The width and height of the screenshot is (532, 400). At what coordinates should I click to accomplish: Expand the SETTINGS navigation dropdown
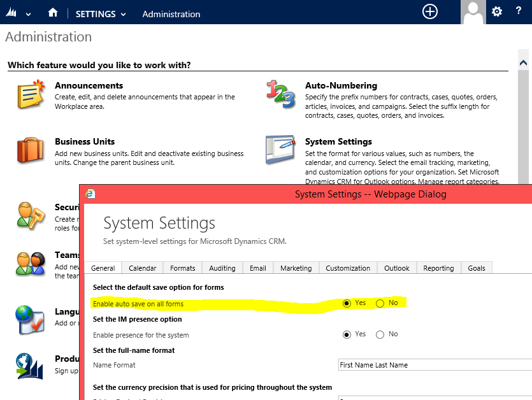pos(101,13)
